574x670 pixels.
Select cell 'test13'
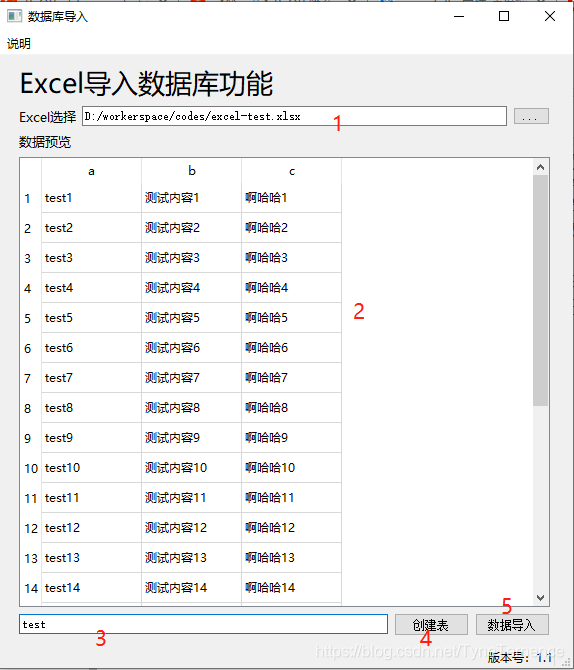pyautogui.click(x=91, y=558)
